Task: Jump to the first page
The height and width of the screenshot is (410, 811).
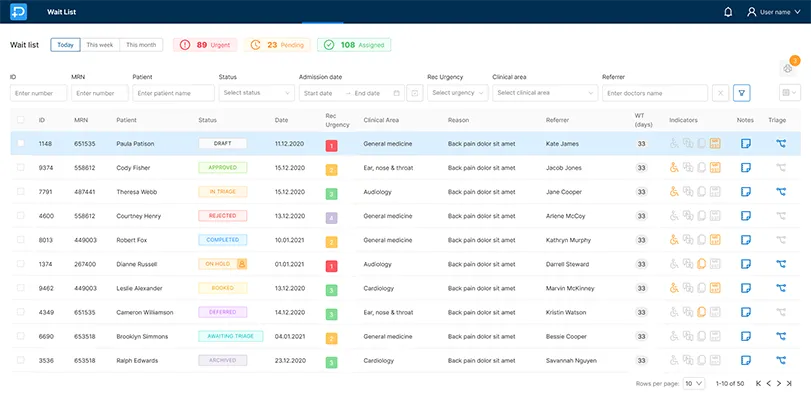Action: tap(758, 384)
